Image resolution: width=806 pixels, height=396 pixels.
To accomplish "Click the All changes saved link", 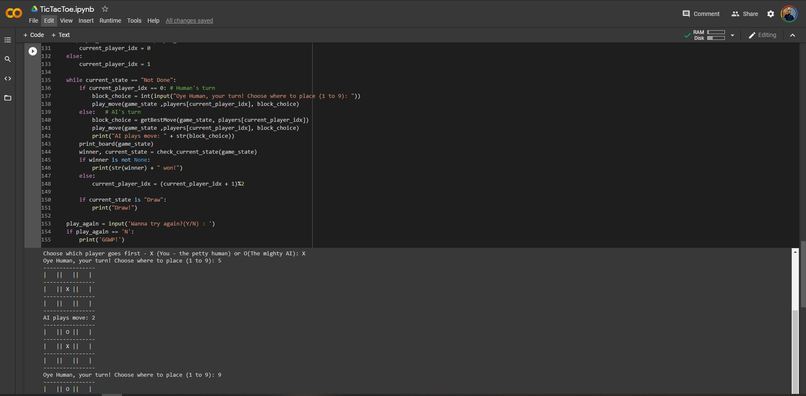I will point(189,21).
